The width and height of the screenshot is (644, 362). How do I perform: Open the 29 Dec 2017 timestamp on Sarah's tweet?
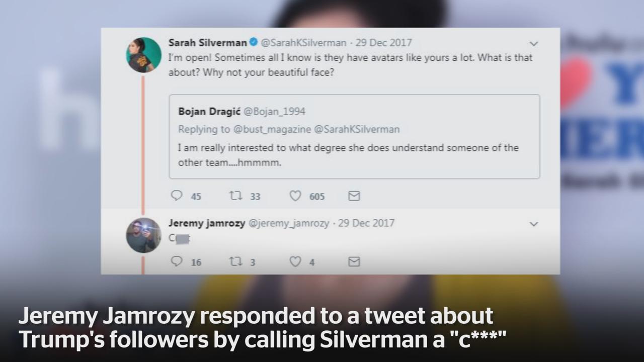384,43
